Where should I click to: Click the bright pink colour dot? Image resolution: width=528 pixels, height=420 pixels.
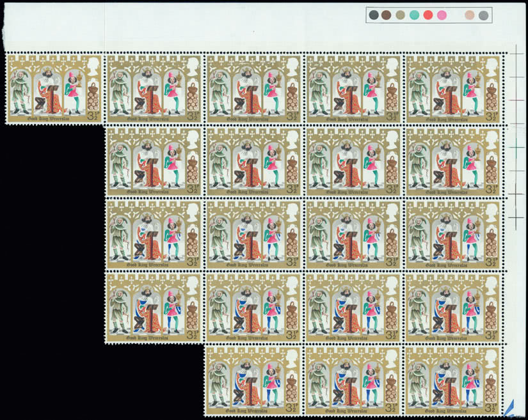442,15
